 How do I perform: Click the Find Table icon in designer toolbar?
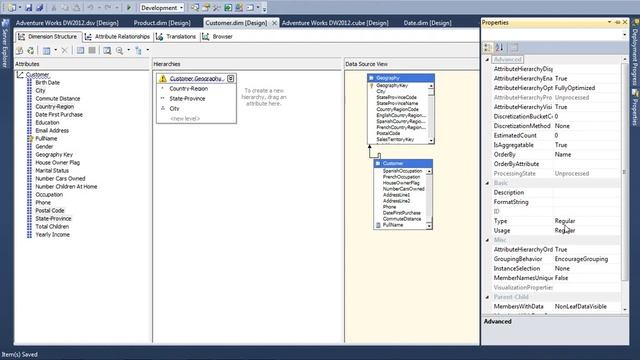pos(107,51)
